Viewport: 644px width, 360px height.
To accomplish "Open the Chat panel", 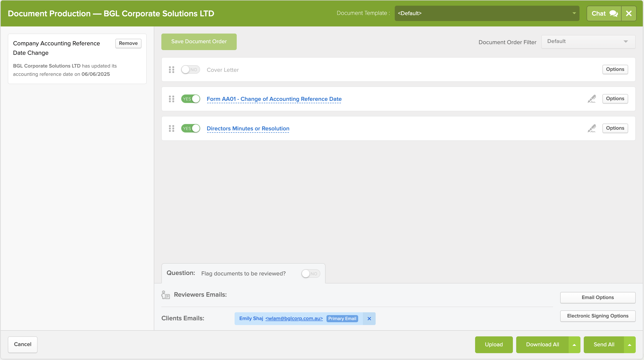I will pyautogui.click(x=604, y=13).
